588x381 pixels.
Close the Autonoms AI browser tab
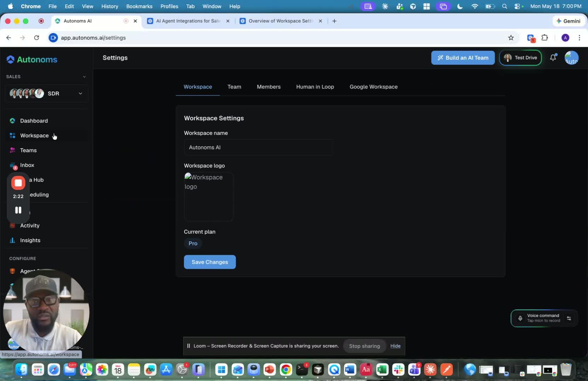pos(135,21)
